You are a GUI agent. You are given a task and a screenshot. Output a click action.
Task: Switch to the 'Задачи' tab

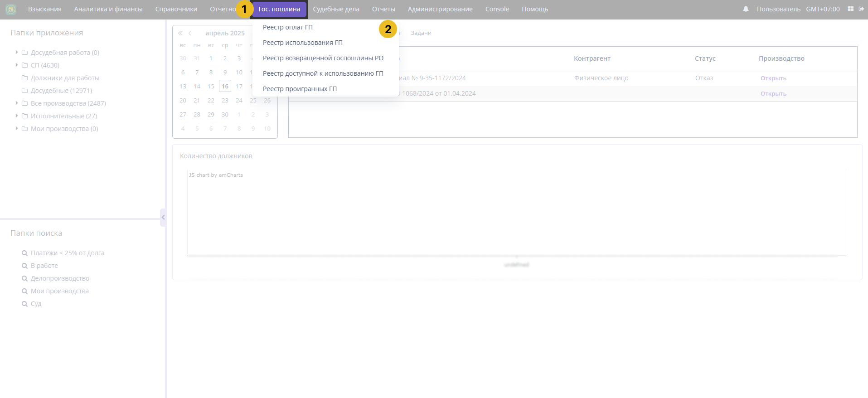click(x=421, y=33)
